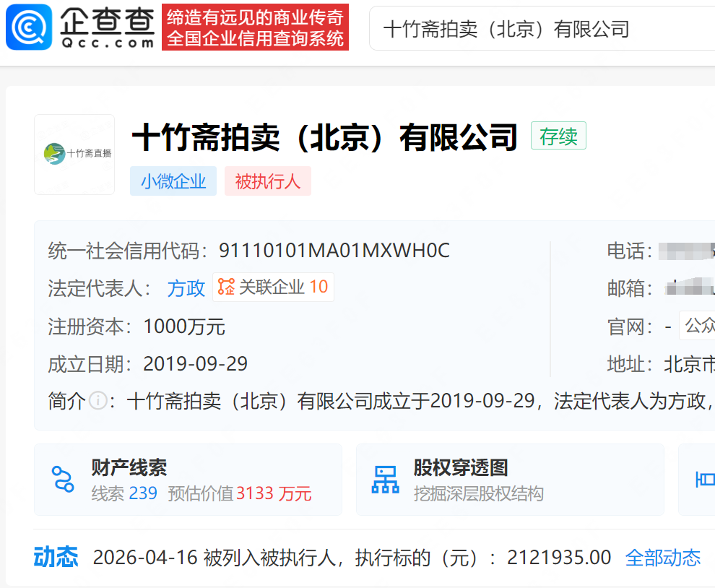
Task: Open the 十竹斋直播 company logo thumbnail
Action: (x=74, y=155)
